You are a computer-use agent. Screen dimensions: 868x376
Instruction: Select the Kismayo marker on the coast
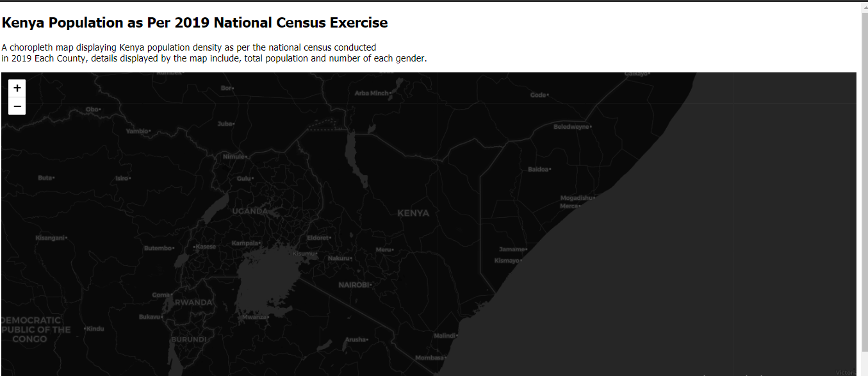click(523, 260)
